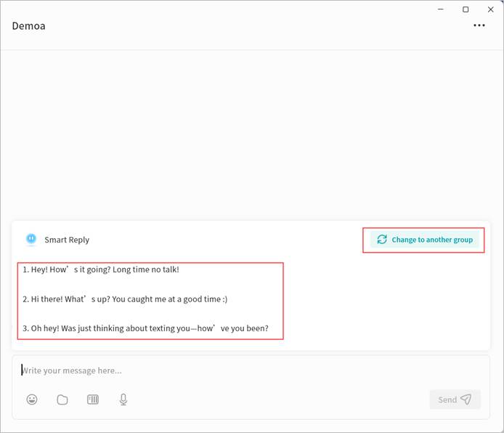This screenshot has height=433, width=504.
Task: Click the paper plane send icon
Action: click(x=466, y=400)
